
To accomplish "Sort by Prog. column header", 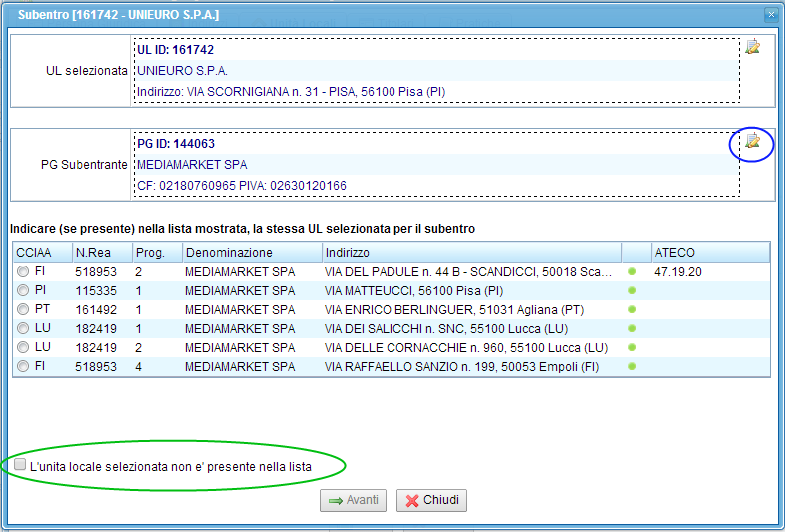I will 158,253.
